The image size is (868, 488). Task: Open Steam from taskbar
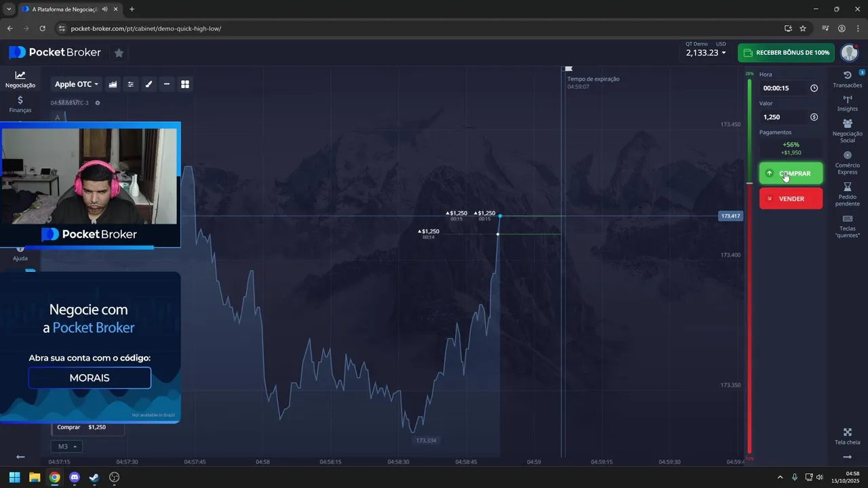coord(94,477)
